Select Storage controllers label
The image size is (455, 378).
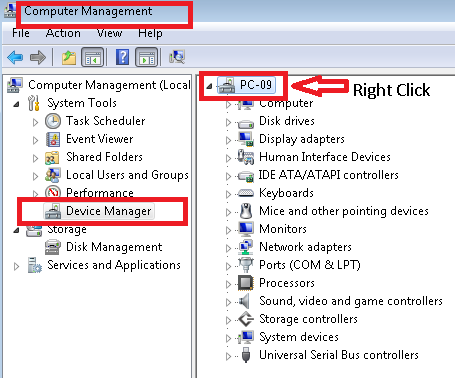[308, 319]
